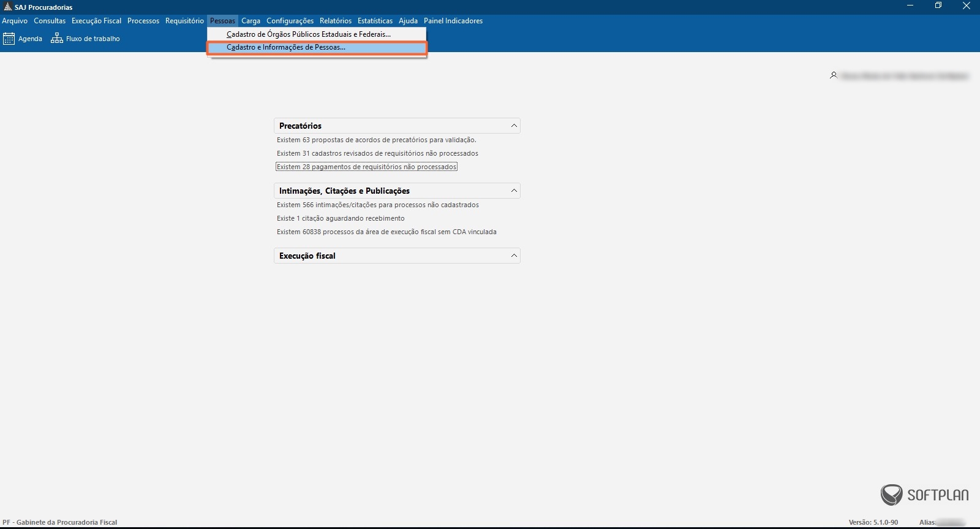Image resolution: width=980 pixels, height=529 pixels.
Task: Open the Requisitório menu
Action: tap(184, 21)
